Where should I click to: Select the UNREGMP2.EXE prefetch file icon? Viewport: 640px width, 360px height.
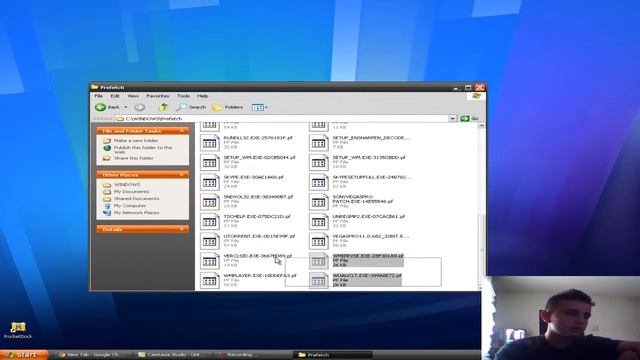pos(319,222)
